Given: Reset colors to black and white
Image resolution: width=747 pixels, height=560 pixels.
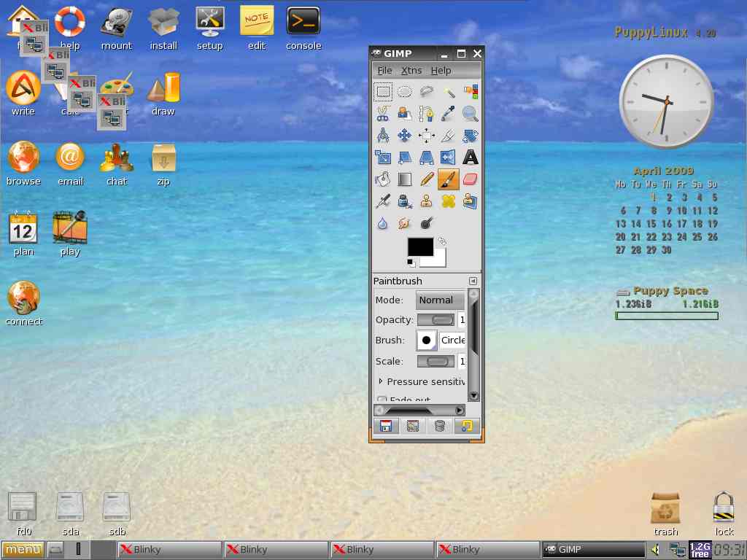Looking at the screenshot, I should pyautogui.click(x=411, y=262).
